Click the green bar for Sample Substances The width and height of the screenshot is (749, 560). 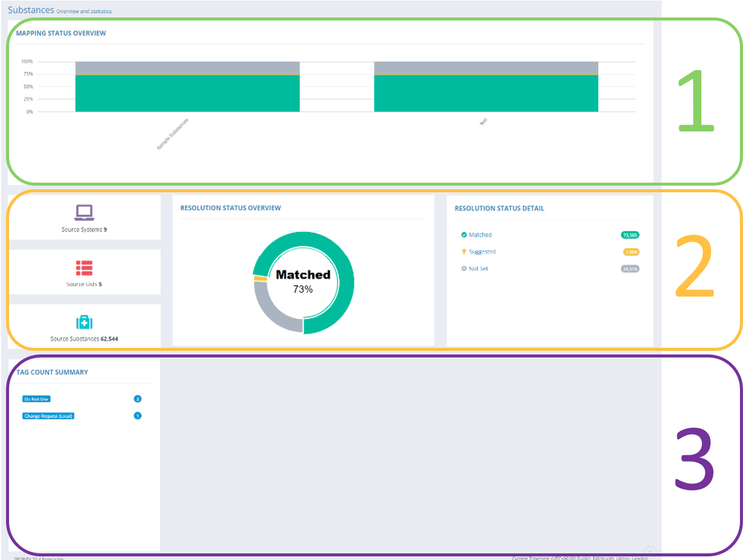[x=187, y=93]
